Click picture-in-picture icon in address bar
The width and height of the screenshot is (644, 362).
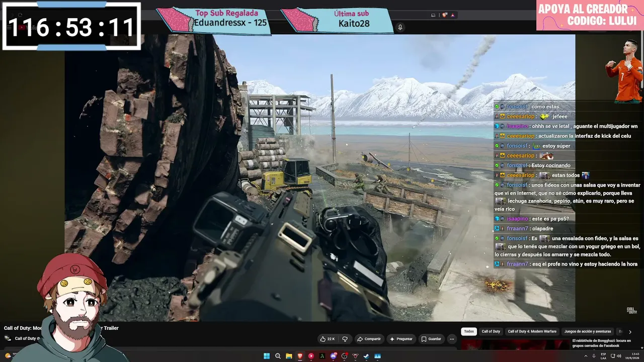tap(433, 15)
